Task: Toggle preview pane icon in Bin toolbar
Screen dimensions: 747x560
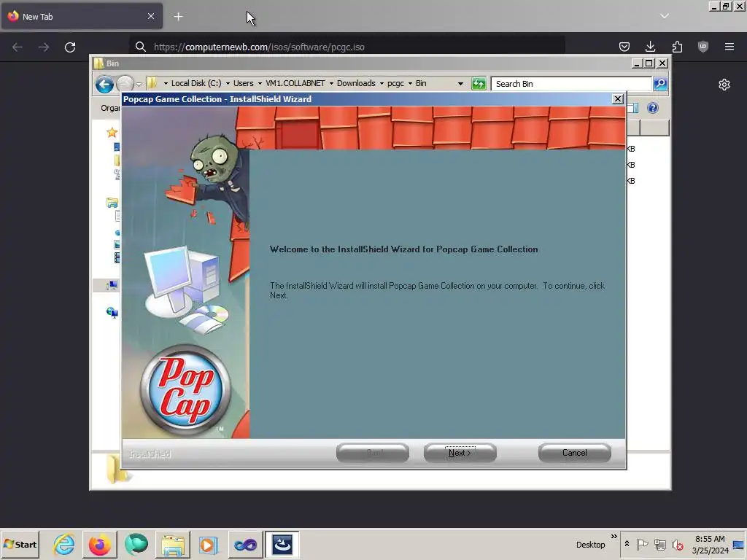Action: (632, 108)
